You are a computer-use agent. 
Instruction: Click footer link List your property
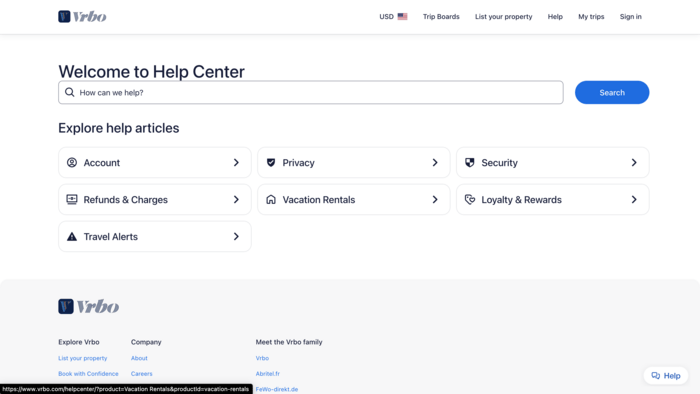click(83, 358)
